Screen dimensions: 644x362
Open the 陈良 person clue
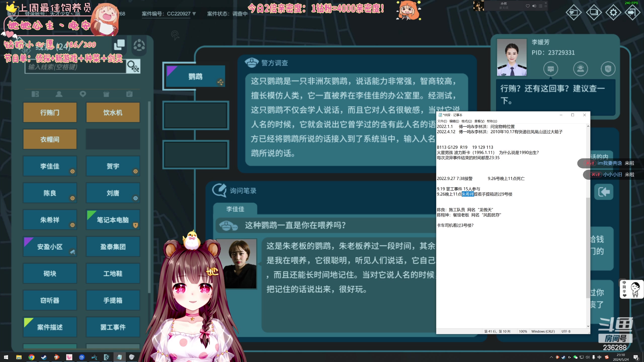point(50,193)
